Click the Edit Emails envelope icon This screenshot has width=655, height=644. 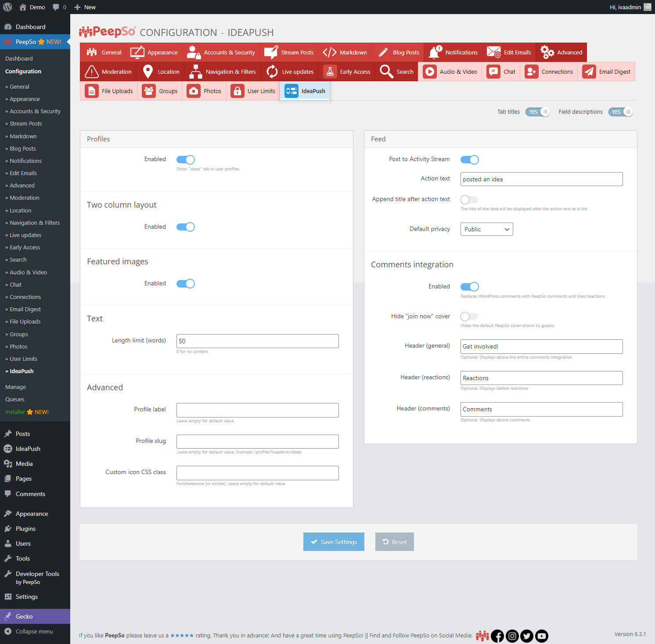coord(494,52)
